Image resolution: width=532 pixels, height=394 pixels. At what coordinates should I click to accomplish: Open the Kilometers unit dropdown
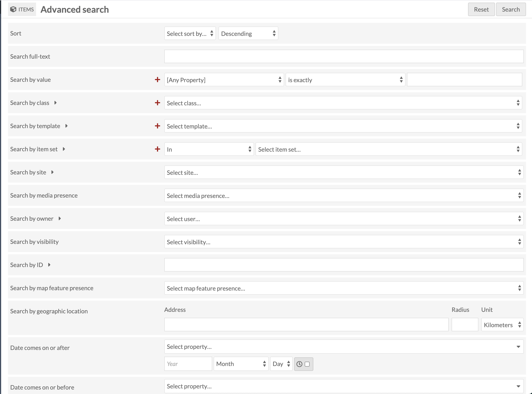pos(502,325)
